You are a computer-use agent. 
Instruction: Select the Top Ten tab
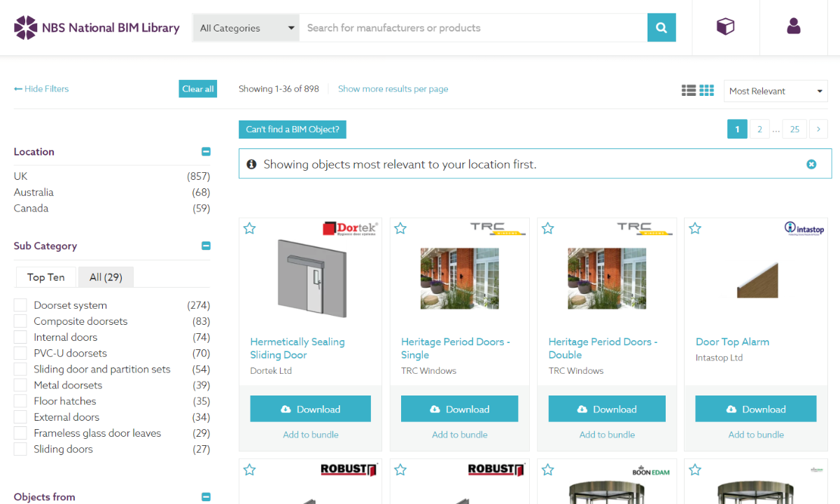pos(46,277)
